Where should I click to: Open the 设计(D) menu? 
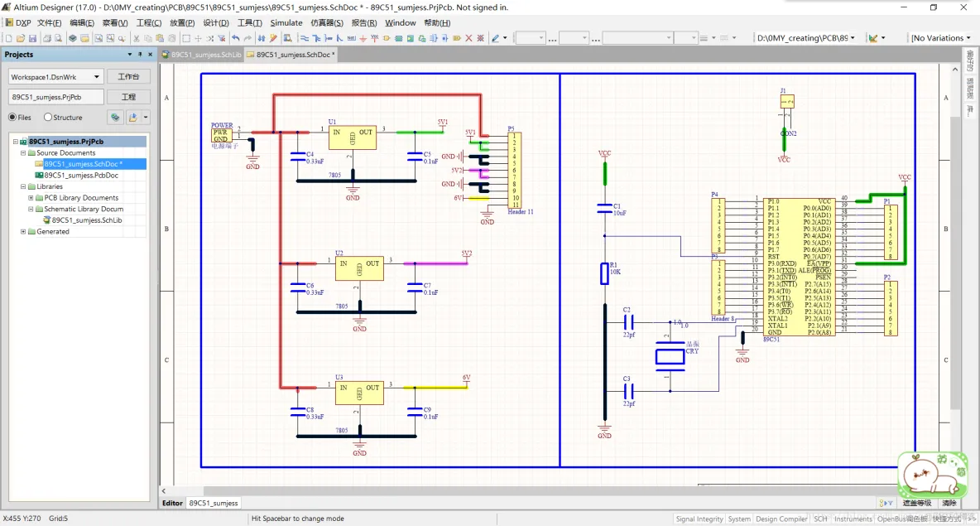(x=216, y=22)
